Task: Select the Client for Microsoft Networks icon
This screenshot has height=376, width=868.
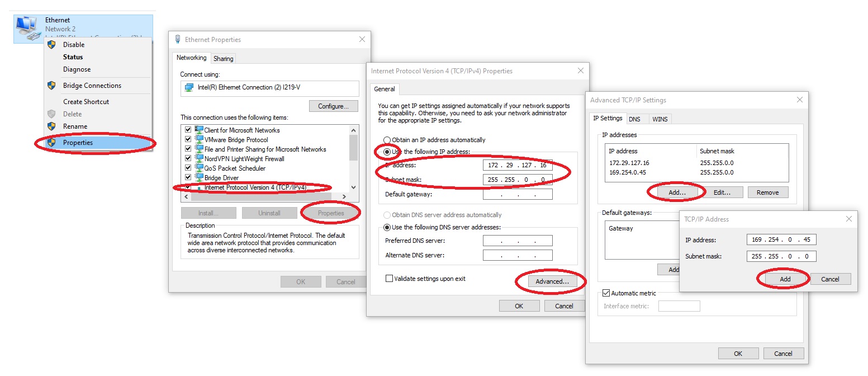Action: click(200, 130)
